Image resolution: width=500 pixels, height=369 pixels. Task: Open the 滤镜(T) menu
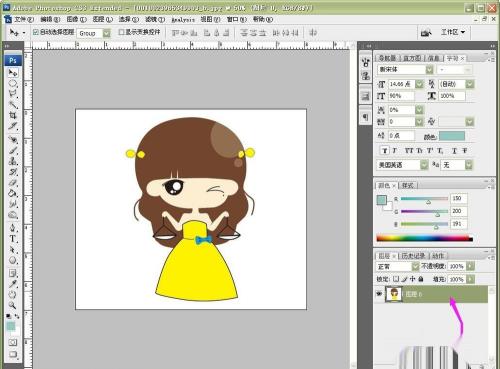[x=155, y=19]
